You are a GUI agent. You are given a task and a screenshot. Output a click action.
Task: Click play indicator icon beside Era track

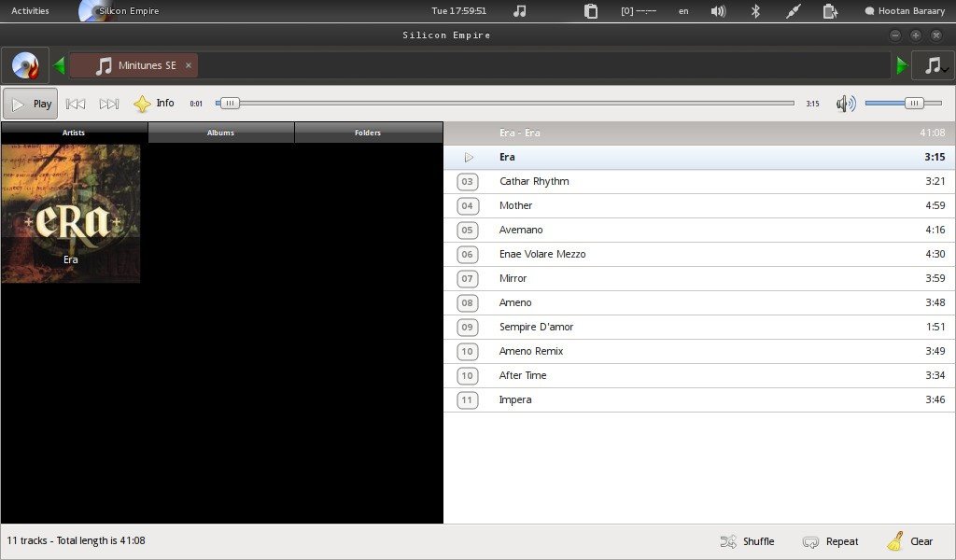(x=469, y=157)
